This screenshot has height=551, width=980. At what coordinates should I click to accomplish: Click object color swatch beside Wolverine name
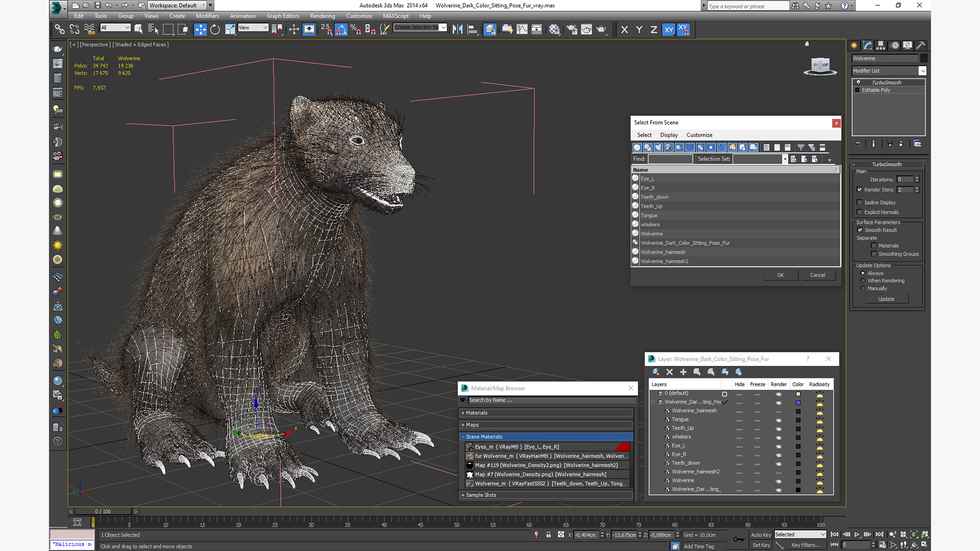[924, 59]
